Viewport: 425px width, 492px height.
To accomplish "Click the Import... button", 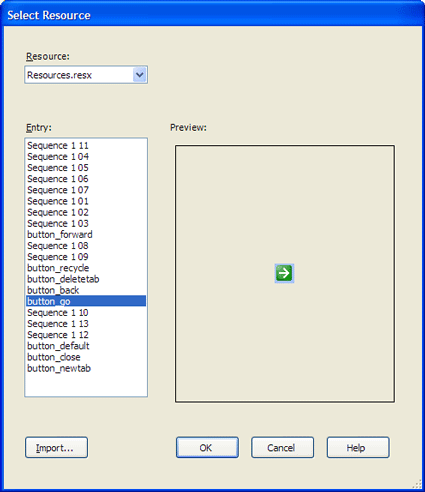I will click(x=56, y=447).
